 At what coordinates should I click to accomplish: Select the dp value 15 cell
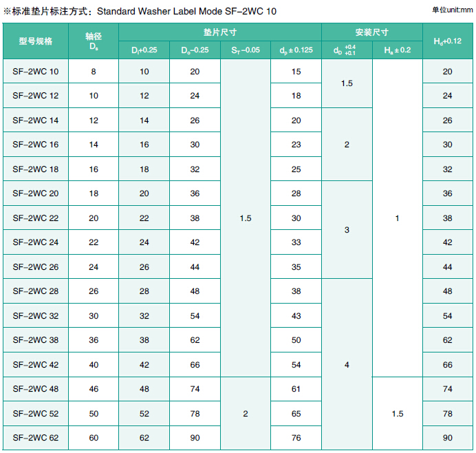pos(296,72)
